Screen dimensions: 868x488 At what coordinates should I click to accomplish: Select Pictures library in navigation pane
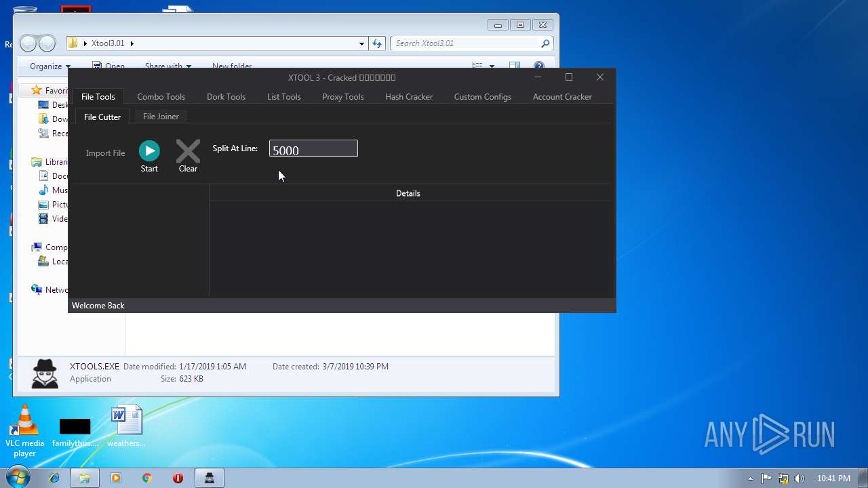click(x=53, y=205)
